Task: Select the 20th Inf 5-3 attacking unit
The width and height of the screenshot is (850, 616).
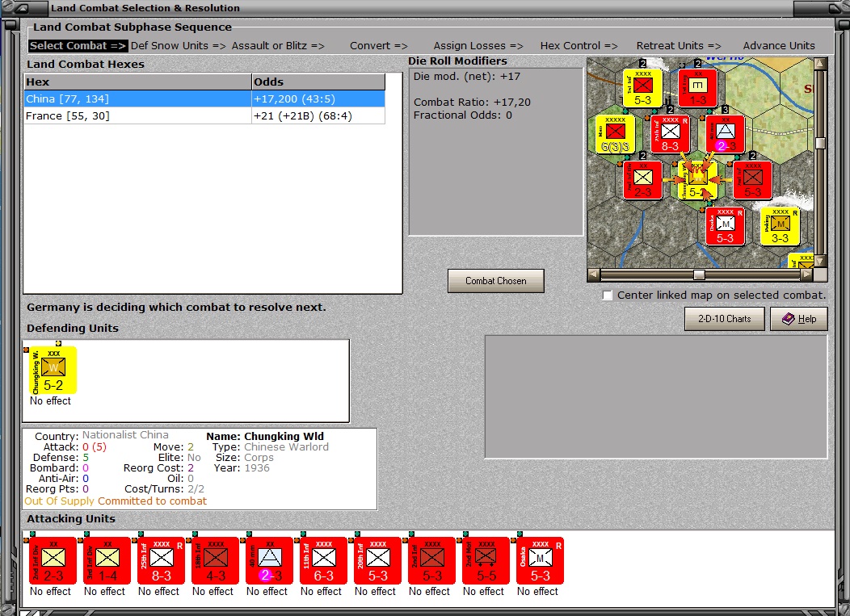Action: [378, 561]
